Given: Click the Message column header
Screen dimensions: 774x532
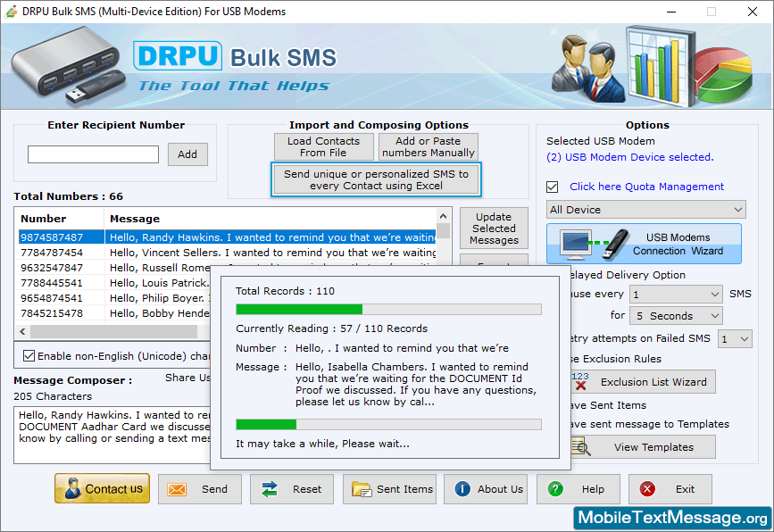Looking at the screenshot, I should coord(270,219).
